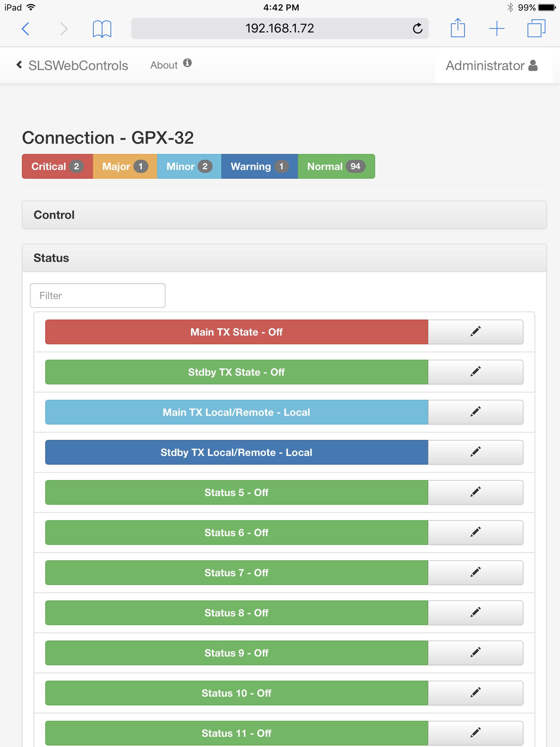Tap the Safari share icon

click(x=458, y=28)
